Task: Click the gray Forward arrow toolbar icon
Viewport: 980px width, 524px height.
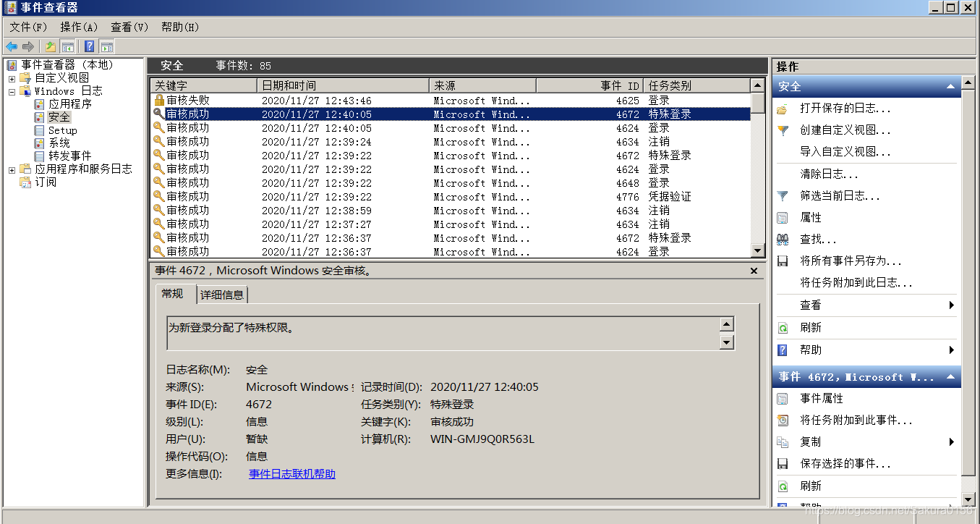Action: point(28,46)
